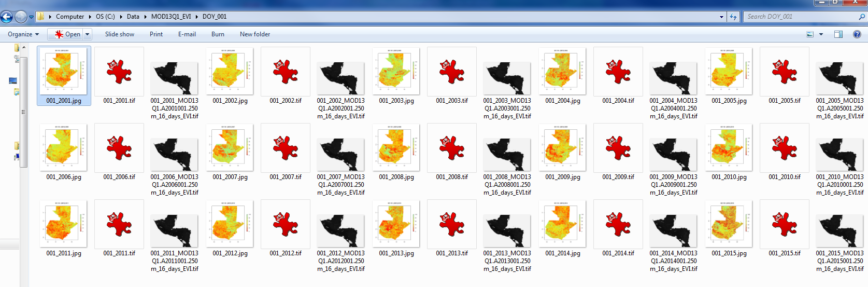Open the arrow beside the Open button
The width and height of the screenshot is (868, 287).
click(x=87, y=34)
